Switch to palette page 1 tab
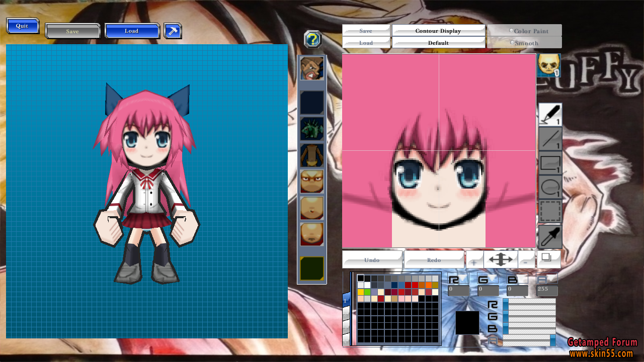Viewport: 644px width, 362px height. click(x=346, y=300)
